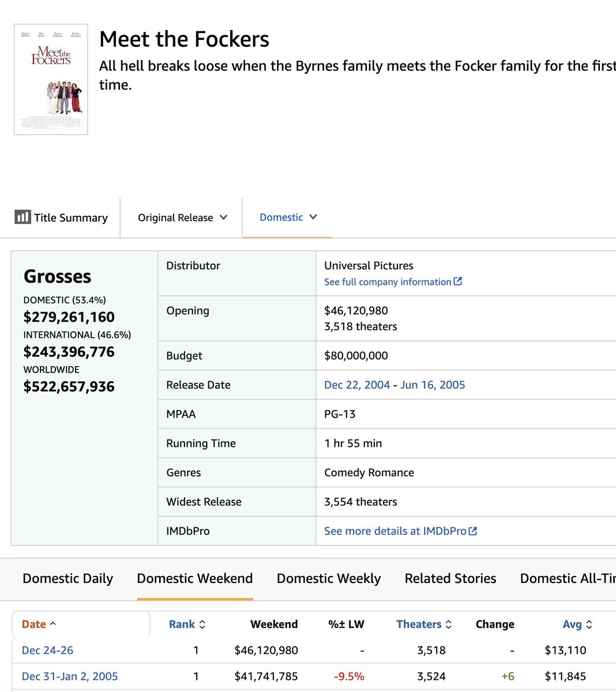Image resolution: width=616 pixels, height=692 pixels.
Task: Sort table by Theaters column
Action: coord(425,624)
